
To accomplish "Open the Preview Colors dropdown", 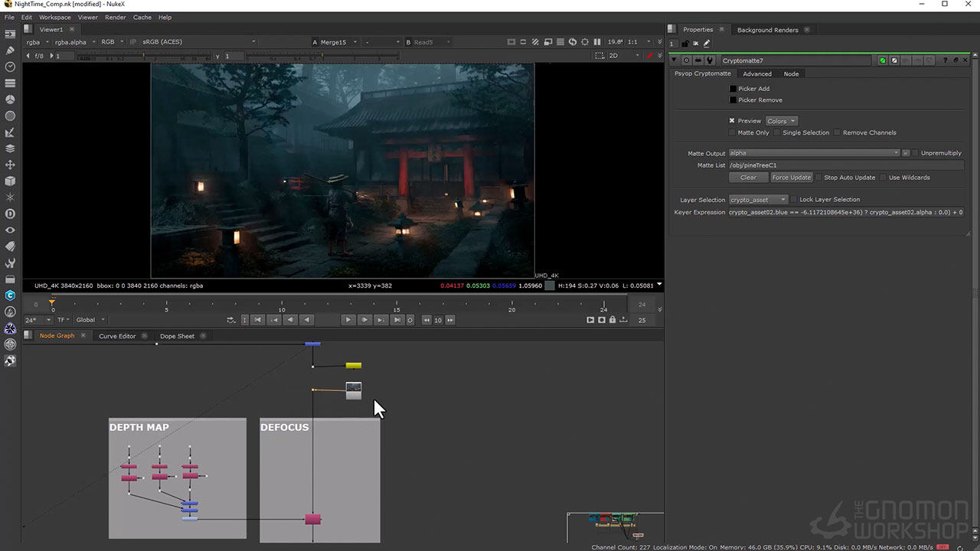I will pyautogui.click(x=781, y=121).
